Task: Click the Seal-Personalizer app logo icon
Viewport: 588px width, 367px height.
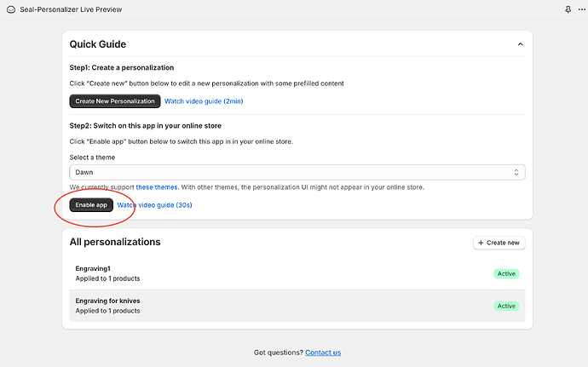Action: 9,9
